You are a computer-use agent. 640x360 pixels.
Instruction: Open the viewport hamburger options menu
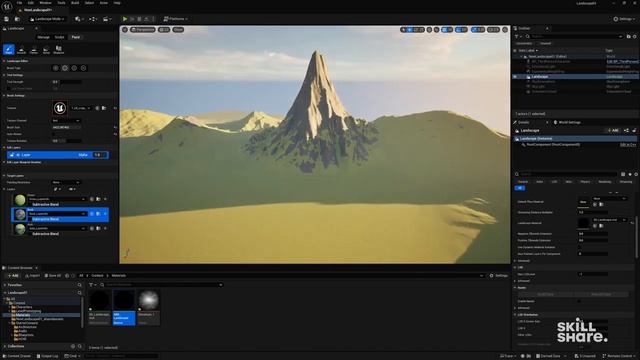click(x=125, y=30)
